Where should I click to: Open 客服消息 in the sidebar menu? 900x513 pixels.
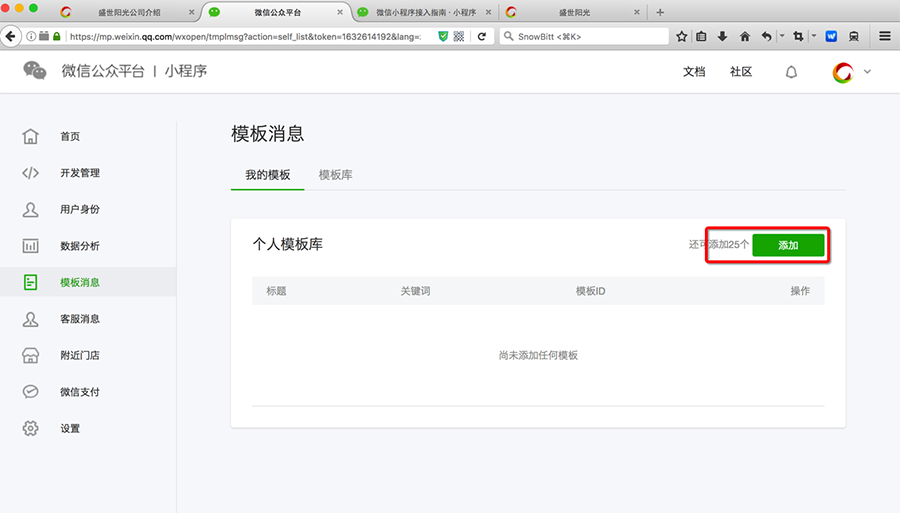pyautogui.click(x=80, y=319)
